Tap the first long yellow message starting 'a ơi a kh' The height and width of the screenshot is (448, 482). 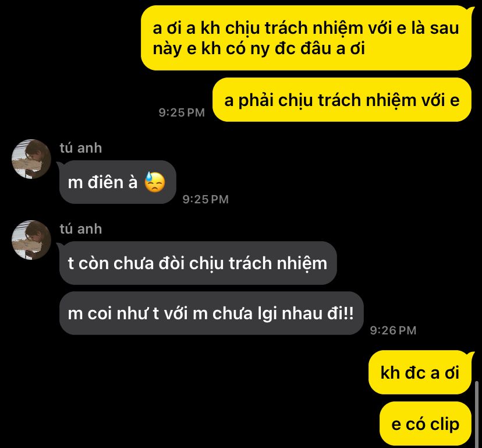click(306, 38)
